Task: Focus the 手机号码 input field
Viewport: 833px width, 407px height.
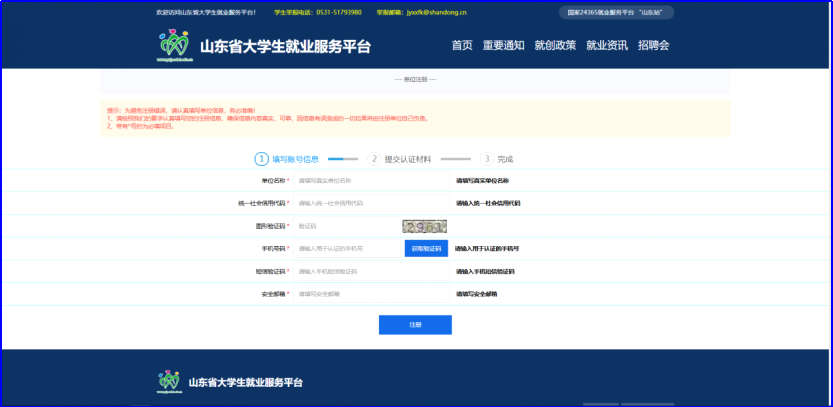Action: (x=347, y=248)
